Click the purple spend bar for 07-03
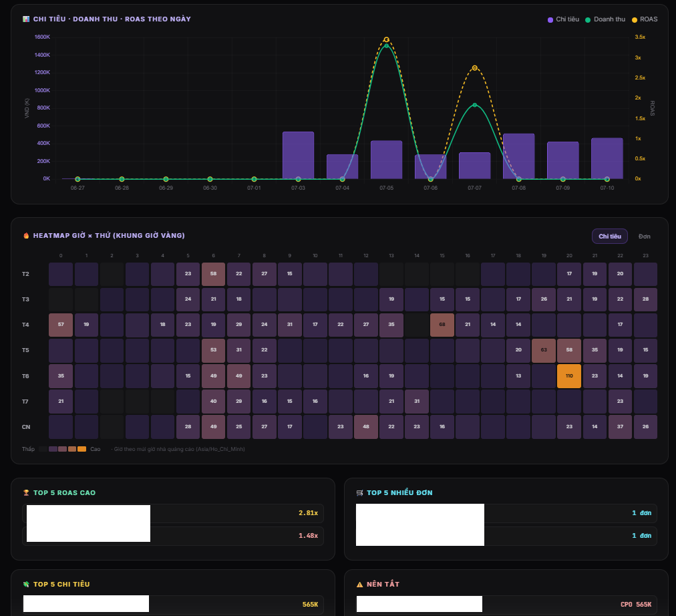Image resolution: width=676 pixels, height=616 pixels. point(299,155)
